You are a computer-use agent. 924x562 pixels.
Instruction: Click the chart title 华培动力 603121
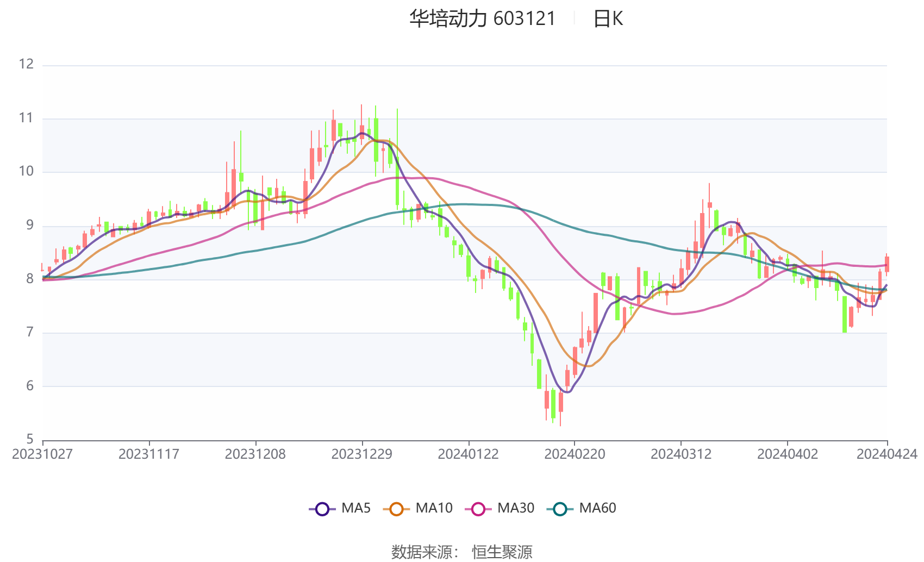[x=482, y=19]
